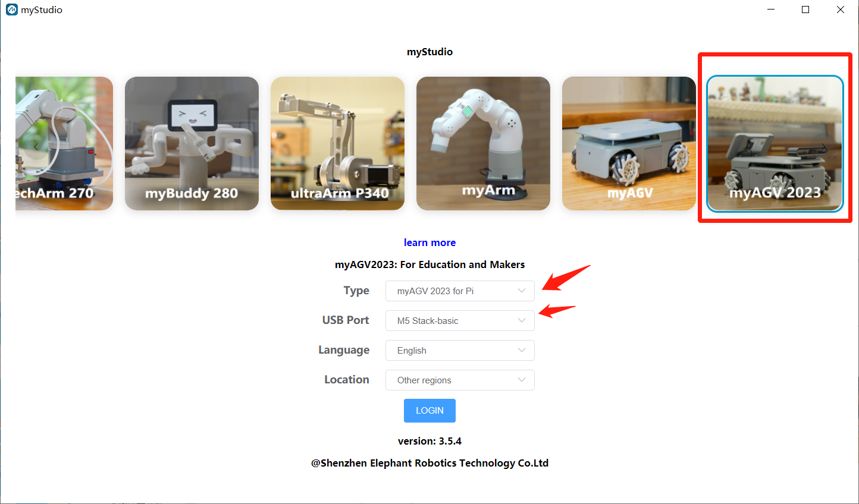Expand the Location dropdown showing Other regions
Image resolution: width=859 pixels, height=504 pixels.
click(x=460, y=380)
